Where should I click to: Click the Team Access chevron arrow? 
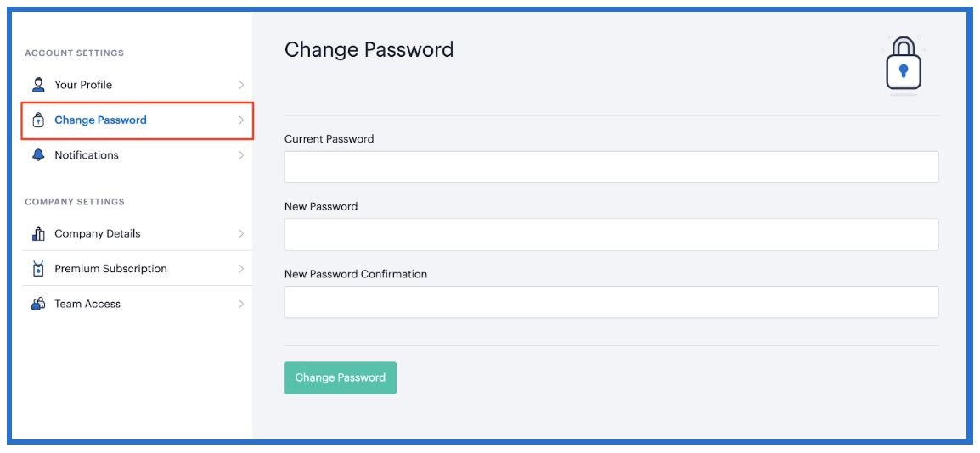pos(241,304)
